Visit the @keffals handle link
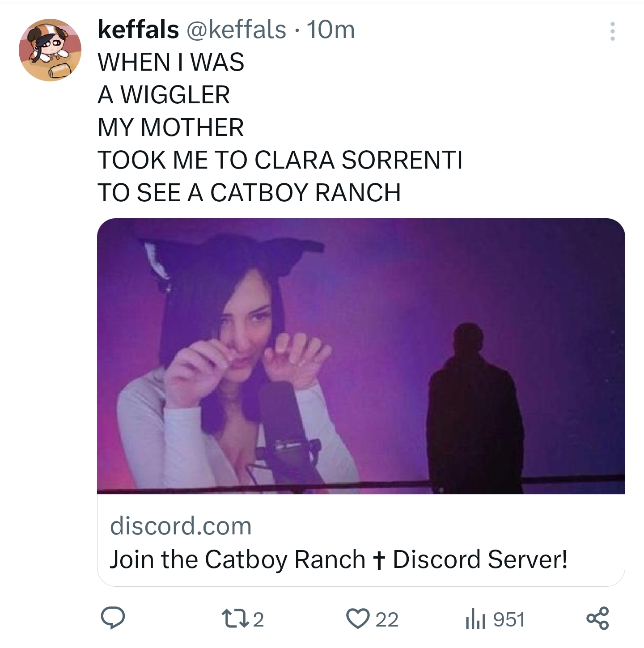This screenshot has width=644, height=648. click(236, 30)
